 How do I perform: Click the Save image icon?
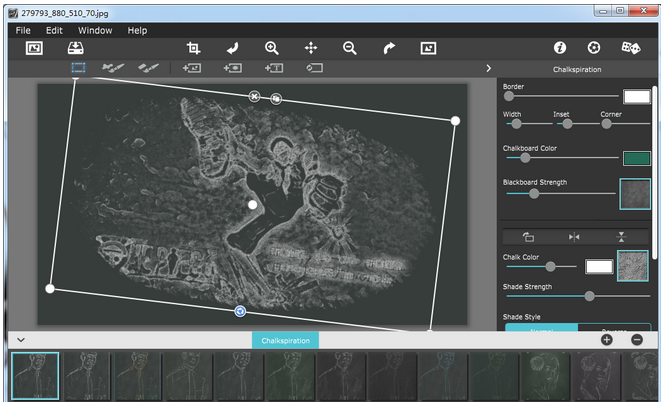point(75,48)
